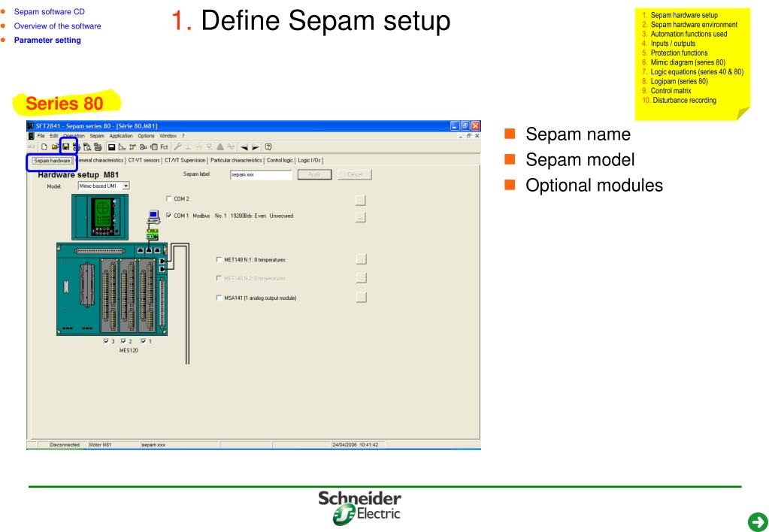Create a new file via blank-page toolbar icon
Viewport: 769px width, 532px height.
tap(44, 147)
